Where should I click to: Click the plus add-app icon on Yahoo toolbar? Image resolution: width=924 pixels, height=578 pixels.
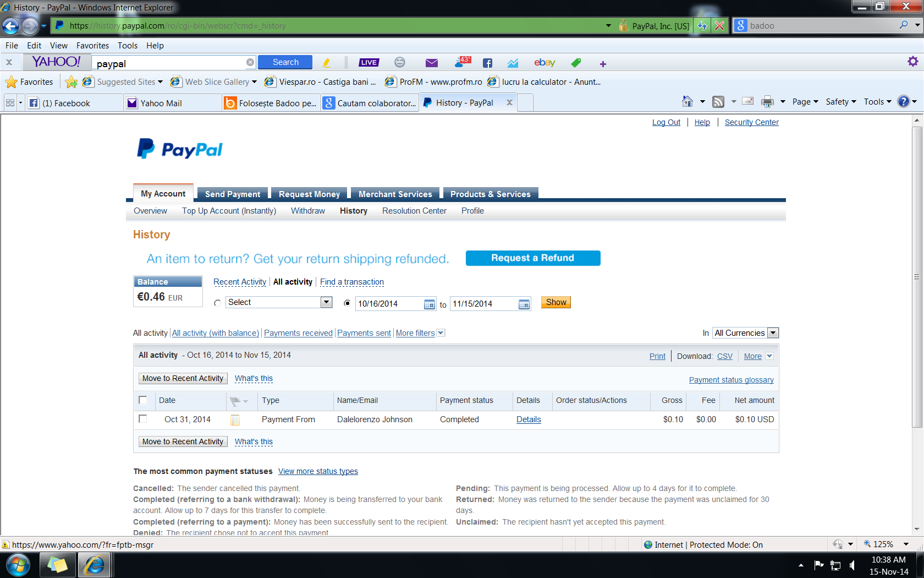pyautogui.click(x=603, y=64)
